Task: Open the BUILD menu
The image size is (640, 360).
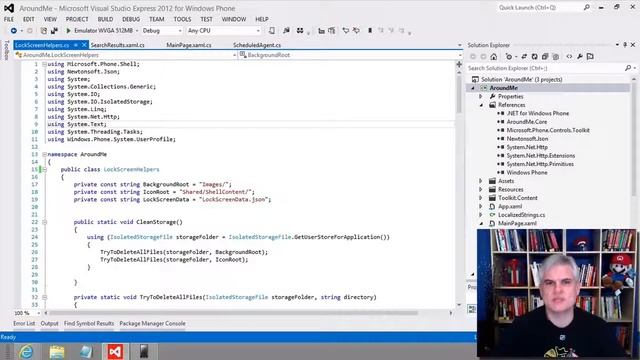Action: point(105,19)
